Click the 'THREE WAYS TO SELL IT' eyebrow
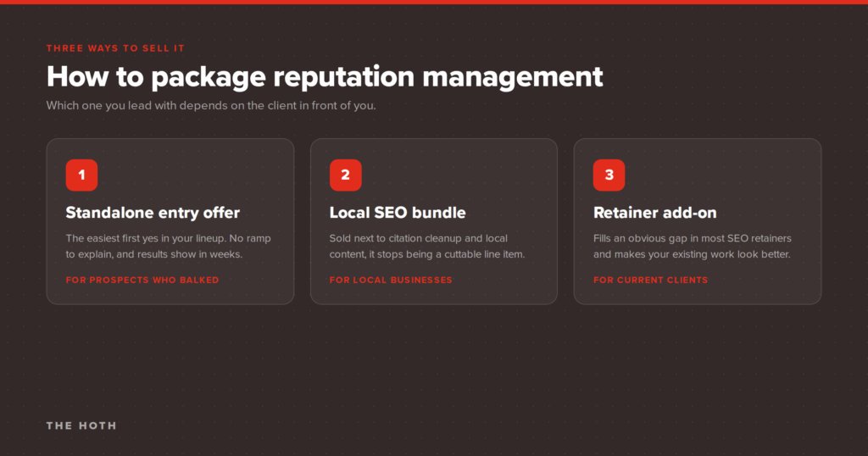Screen dimensions: 868x456 point(115,48)
